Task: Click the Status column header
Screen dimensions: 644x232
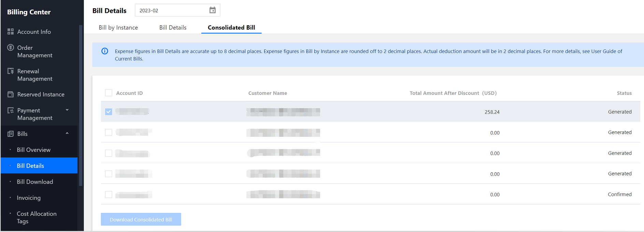Action: (624, 93)
